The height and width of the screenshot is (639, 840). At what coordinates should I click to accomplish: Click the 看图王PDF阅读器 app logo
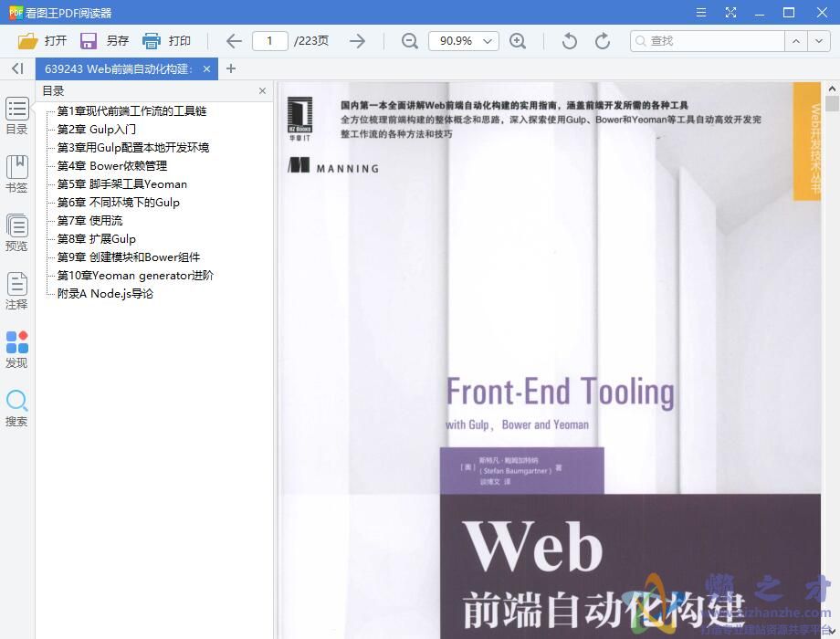point(16,12)
